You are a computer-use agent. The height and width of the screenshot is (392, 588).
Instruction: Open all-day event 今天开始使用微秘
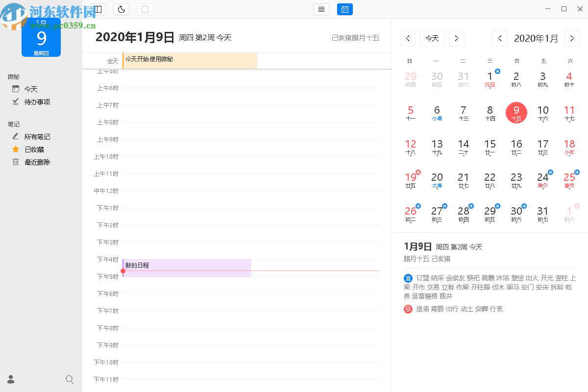(x=190, y=61)
